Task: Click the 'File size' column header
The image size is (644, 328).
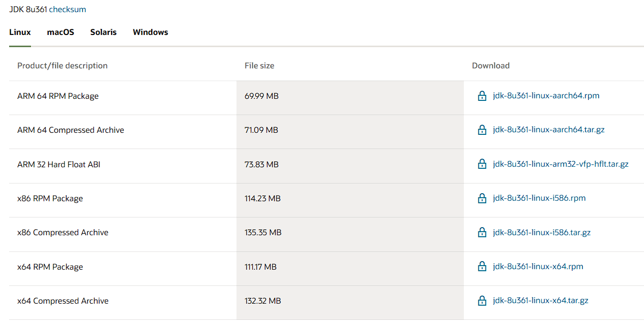Action: 259,65
